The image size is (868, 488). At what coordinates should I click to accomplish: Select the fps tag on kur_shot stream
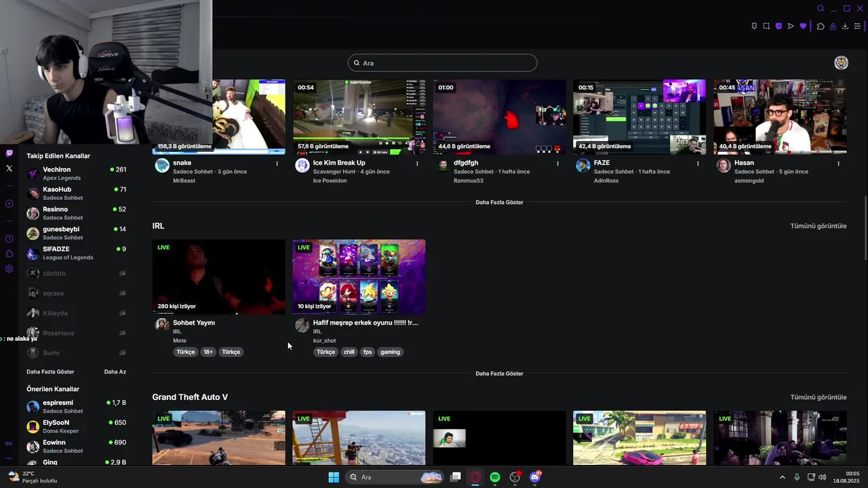click(x=368, y=352)
